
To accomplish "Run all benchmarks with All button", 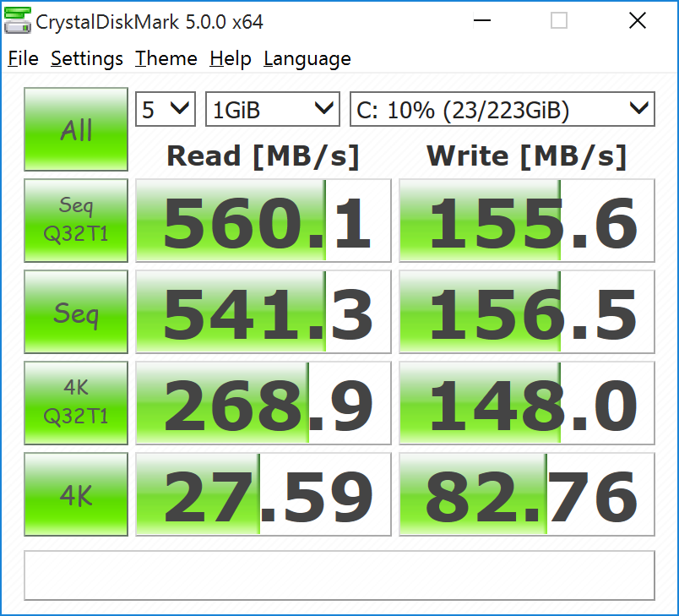I will coord(76,129).
